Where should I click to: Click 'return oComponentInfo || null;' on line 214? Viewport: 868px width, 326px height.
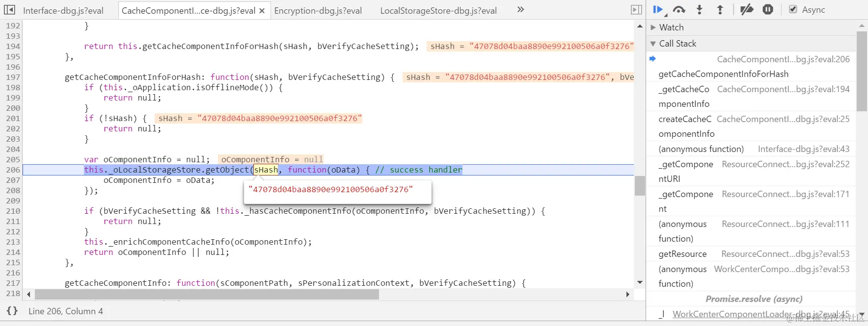point(157,252)
